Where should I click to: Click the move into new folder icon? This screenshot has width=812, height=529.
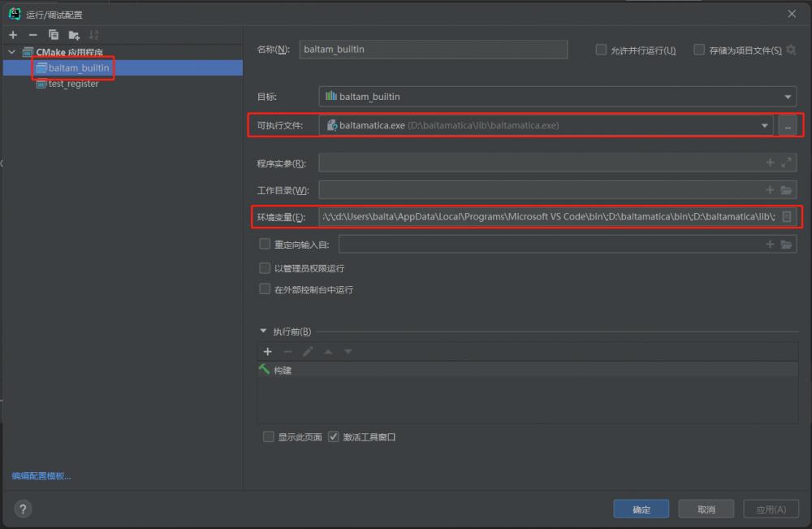pos(74,35)
